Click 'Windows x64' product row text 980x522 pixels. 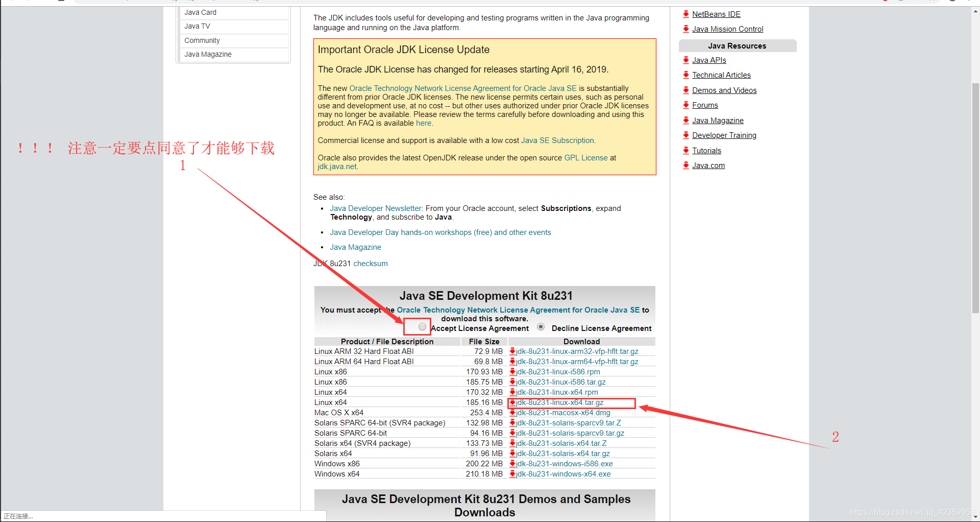[337, 474]
